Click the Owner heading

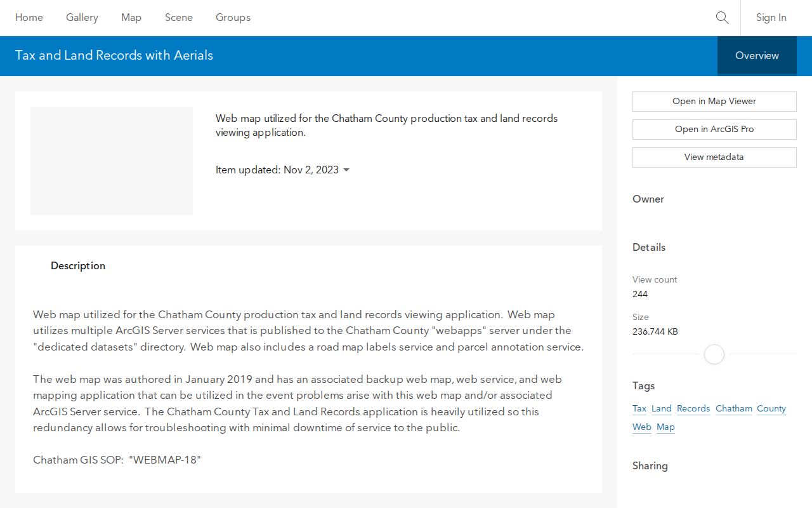coord(648,199)
